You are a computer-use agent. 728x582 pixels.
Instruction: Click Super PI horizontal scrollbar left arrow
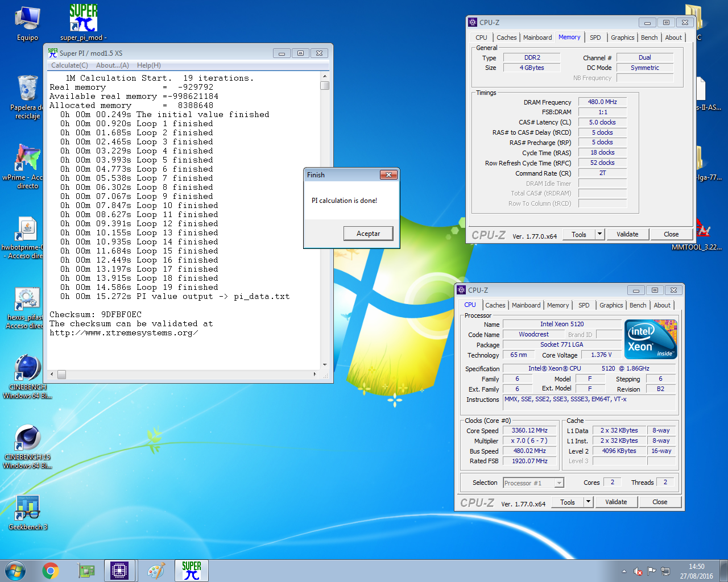(x=52, y=374)
